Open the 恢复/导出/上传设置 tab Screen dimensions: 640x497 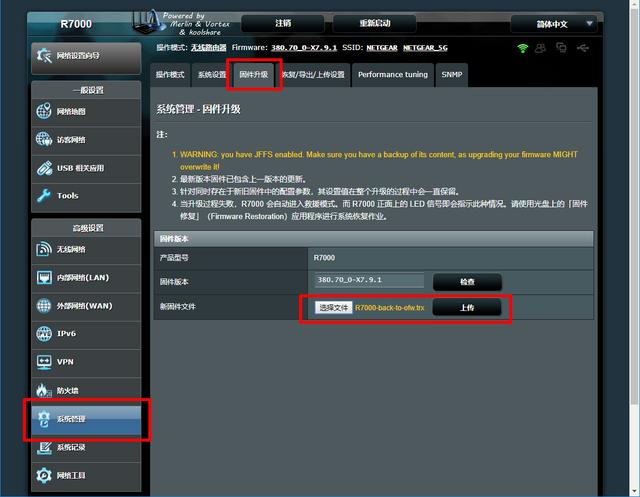[x=313, y=75]
